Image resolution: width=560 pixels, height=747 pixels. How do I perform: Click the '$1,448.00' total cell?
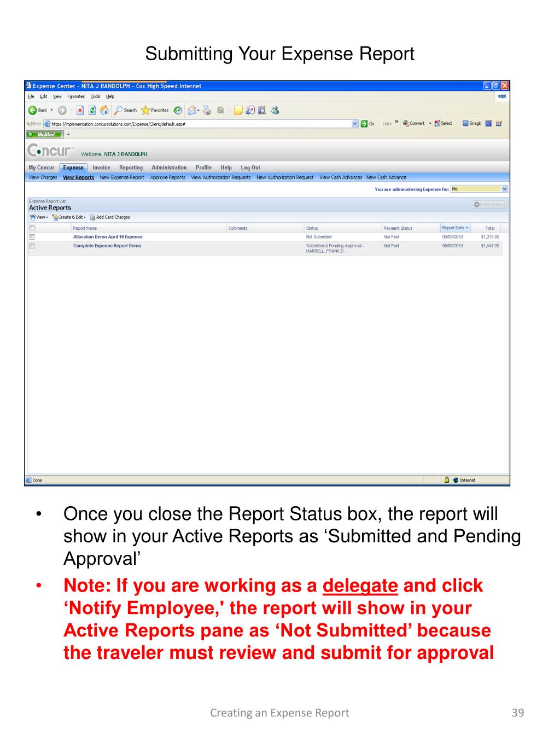coord(490,246)
